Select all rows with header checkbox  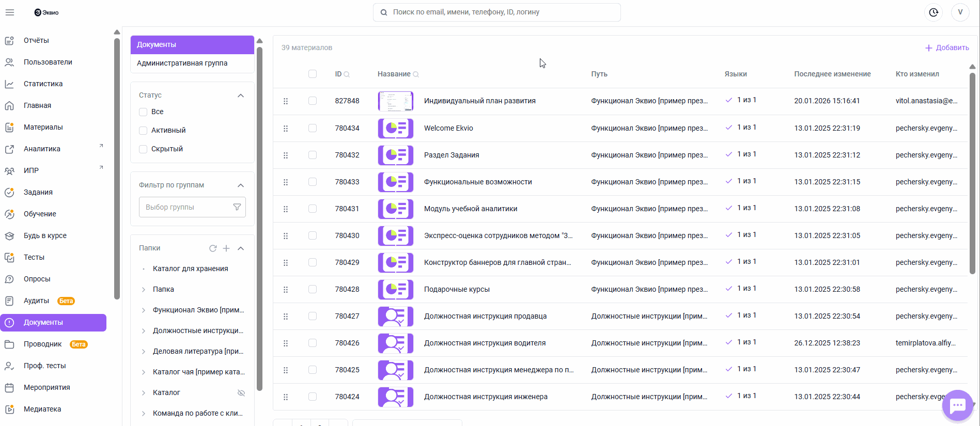point(313,74)
